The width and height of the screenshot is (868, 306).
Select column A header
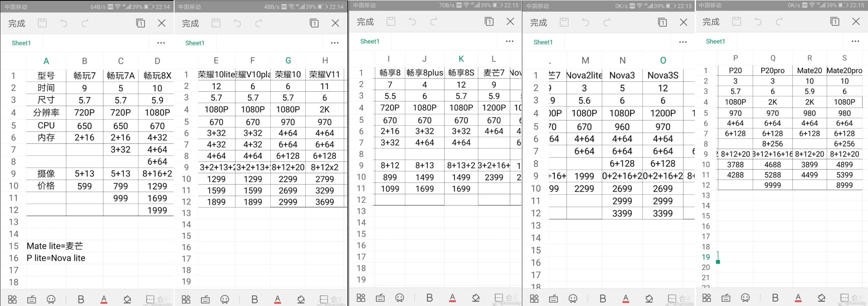tap(46, 61)
